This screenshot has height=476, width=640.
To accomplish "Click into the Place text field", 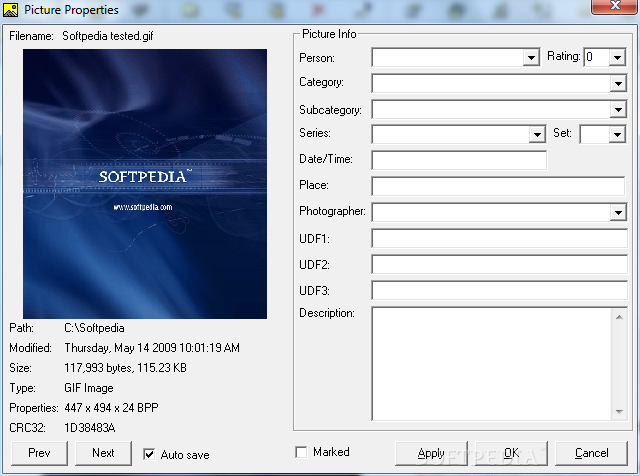I will point(499,186).
